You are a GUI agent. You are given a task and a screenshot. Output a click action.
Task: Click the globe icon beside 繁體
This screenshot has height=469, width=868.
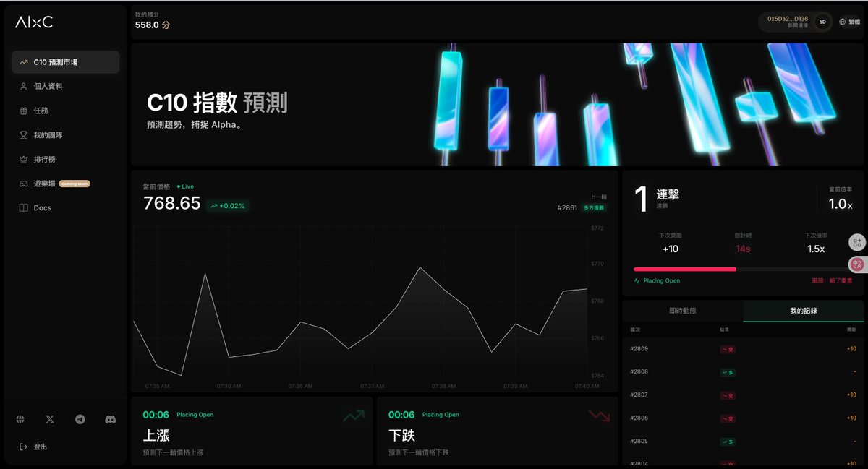[843, 22]
